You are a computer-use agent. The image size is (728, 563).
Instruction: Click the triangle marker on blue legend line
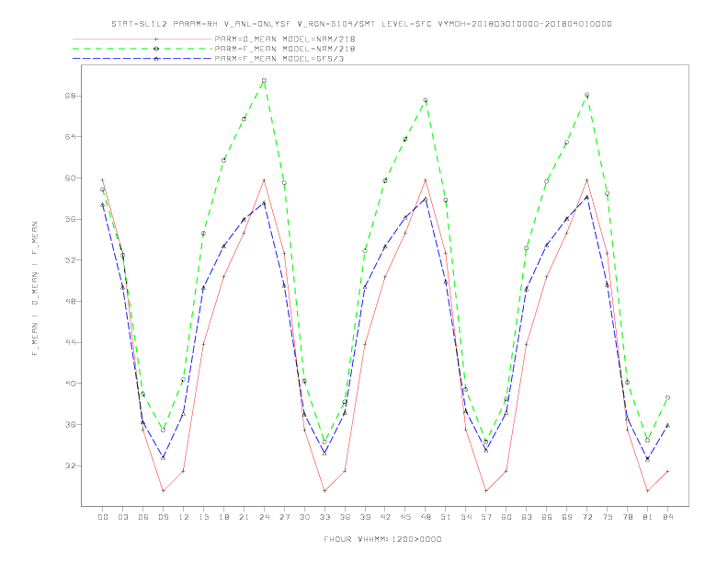[x=156, y=59]
